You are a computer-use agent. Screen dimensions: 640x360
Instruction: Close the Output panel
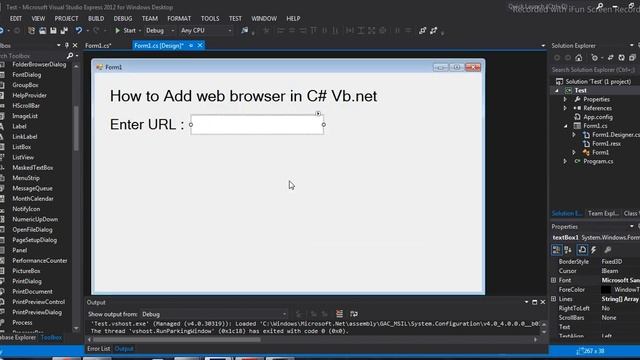pyautogui.click(x=542, y=302)
